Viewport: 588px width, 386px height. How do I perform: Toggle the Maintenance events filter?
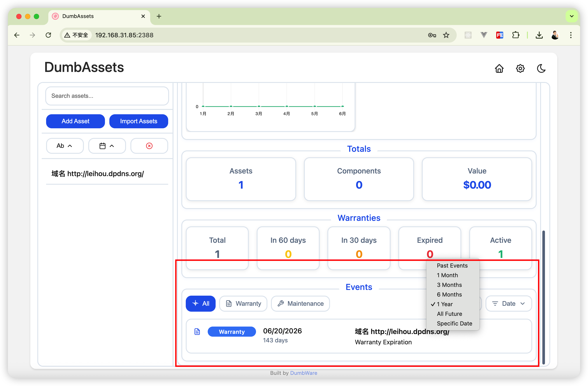coord(300,304)
